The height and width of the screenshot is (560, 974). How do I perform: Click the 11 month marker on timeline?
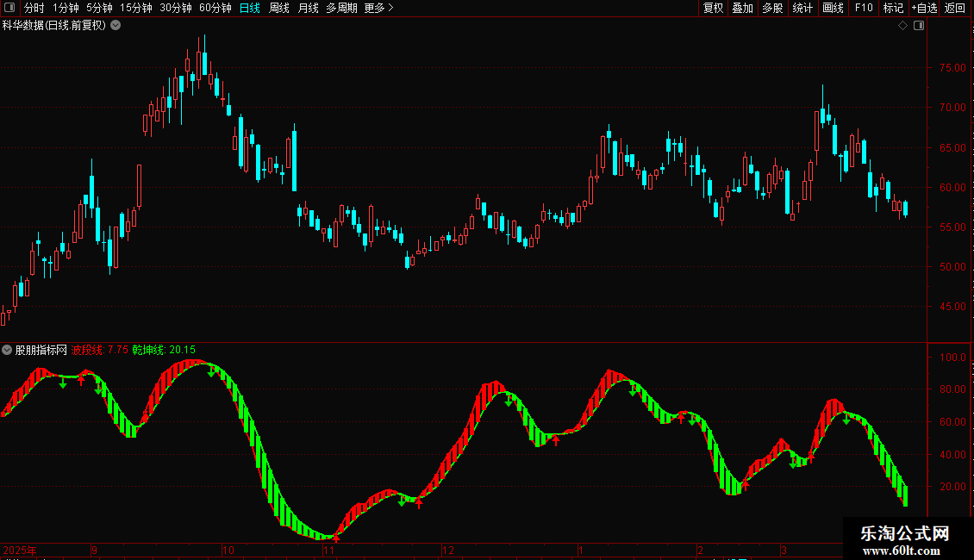click(x=328, y=550)
